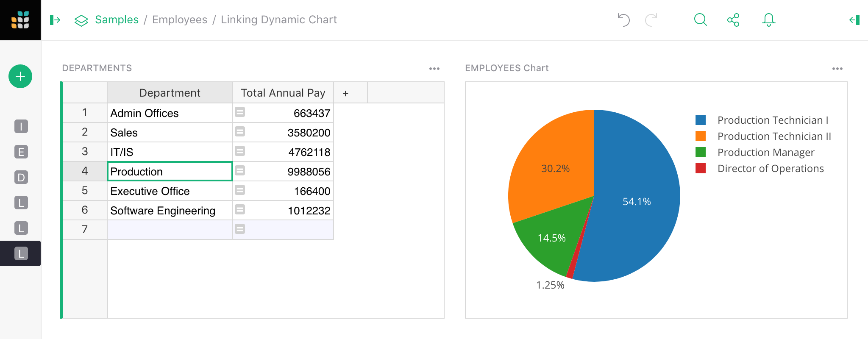Image resolution: width=868 pixels, height=339 pixels.
Task: Click the green add new button
Action: 20,76
